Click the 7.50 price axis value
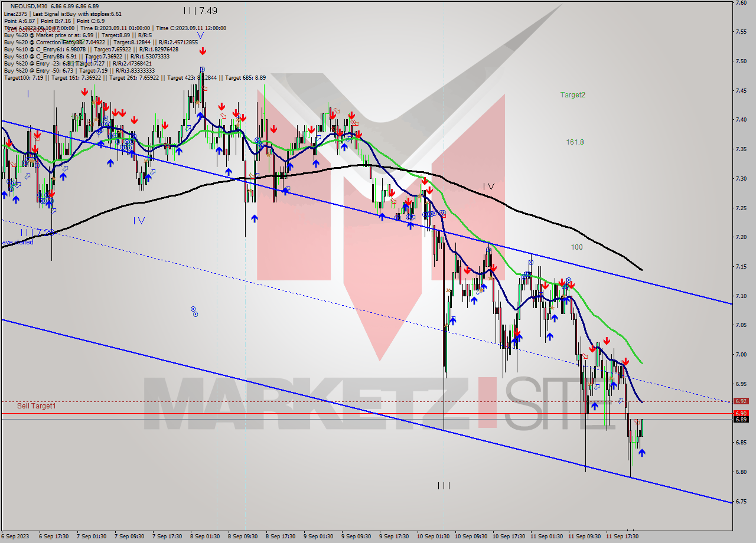The height and width of the screenshot is (543, 756). 741,61
